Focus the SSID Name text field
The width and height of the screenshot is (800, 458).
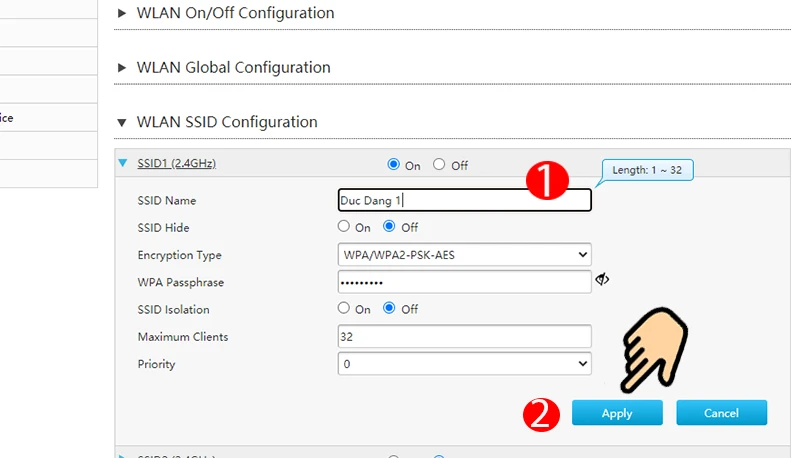click(x=465, y=201)
